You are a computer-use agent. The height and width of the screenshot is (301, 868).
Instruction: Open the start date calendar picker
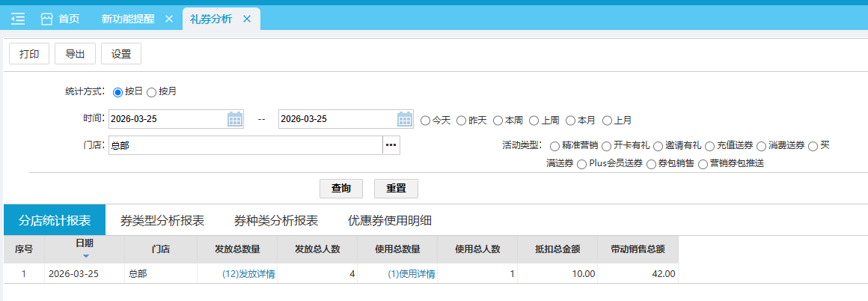pos(234,119)
